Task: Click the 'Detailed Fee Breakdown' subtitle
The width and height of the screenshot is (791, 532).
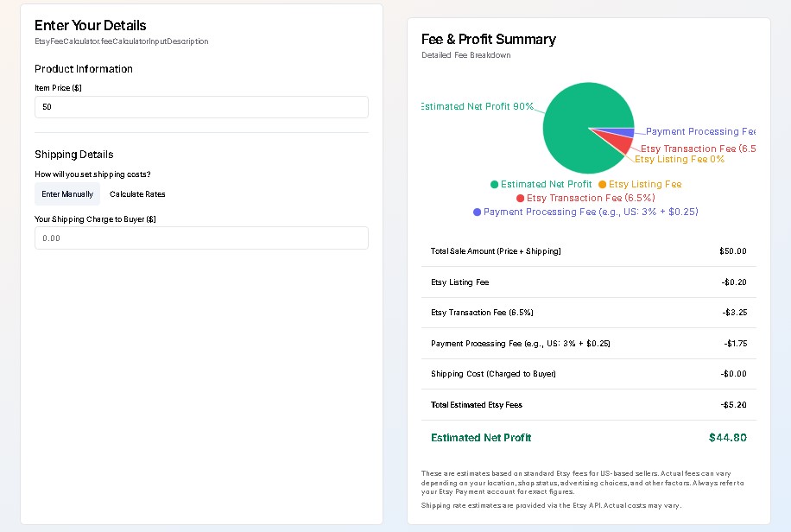Action: [465, 55]
